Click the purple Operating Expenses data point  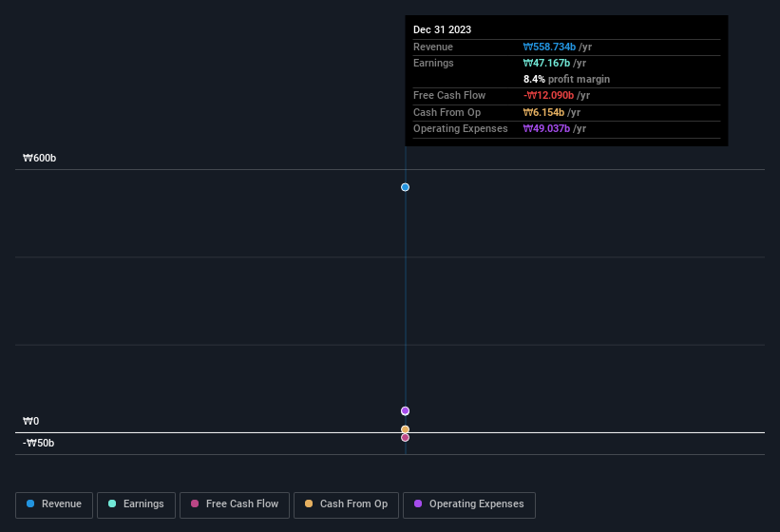coord(405,410)
